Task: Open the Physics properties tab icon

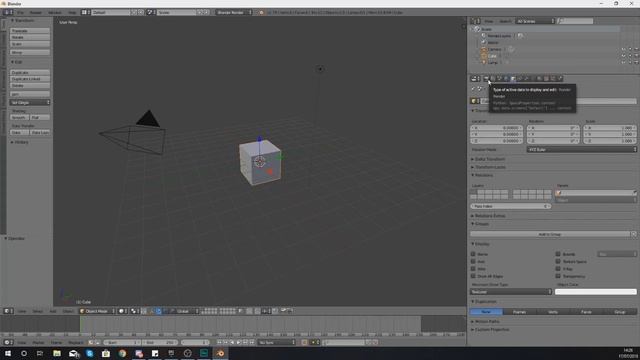Action: (560, 78)
